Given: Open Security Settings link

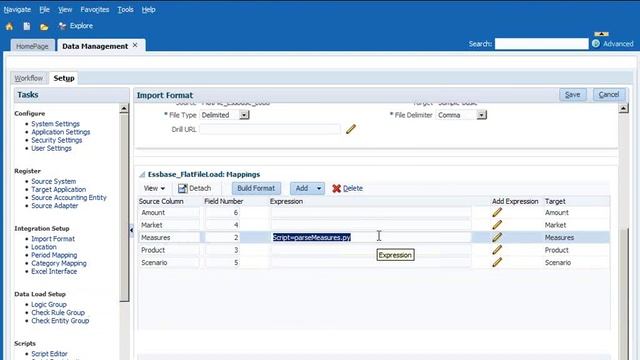Looking at the screenshot, I should pos(57,140).
